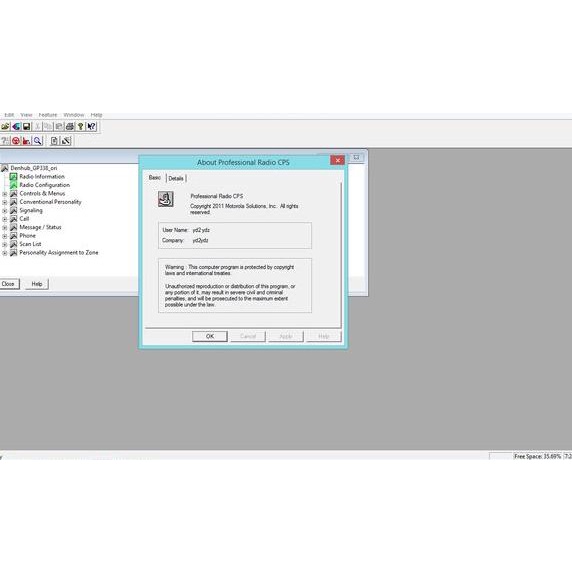Open the Window menu
Viewport: 572px width, 572px height.
(x=74, y=115)
